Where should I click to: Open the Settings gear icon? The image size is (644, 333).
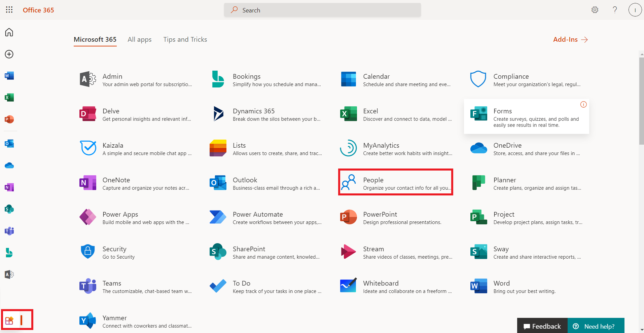click(595, 10)
